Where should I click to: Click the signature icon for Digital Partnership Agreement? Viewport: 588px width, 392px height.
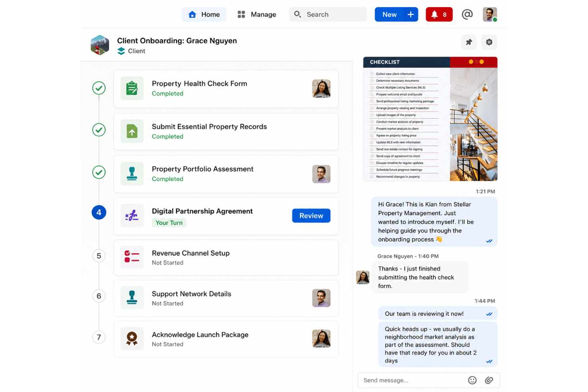point(132,216)
